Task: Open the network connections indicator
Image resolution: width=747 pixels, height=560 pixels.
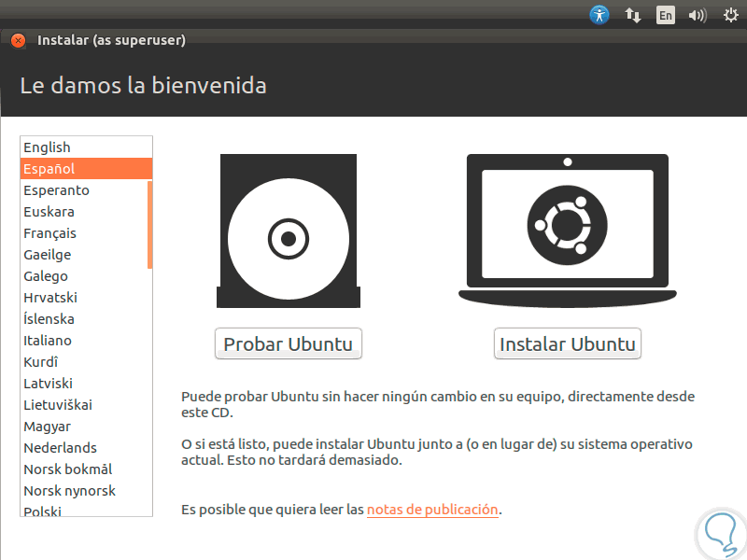Action: click(x=633, y=15)
